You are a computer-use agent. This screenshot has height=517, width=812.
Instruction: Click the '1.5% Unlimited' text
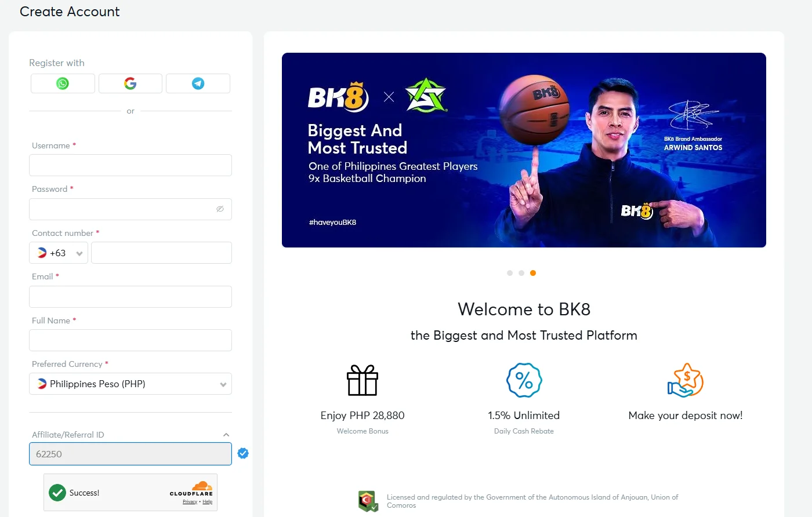pyautogui.click(x=524, y=416)
